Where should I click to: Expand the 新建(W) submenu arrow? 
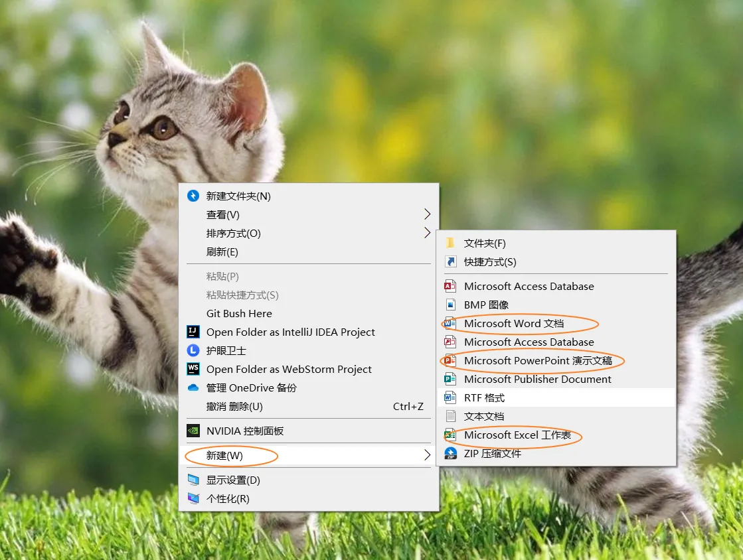pyautogui.click(x=427, y=455)
